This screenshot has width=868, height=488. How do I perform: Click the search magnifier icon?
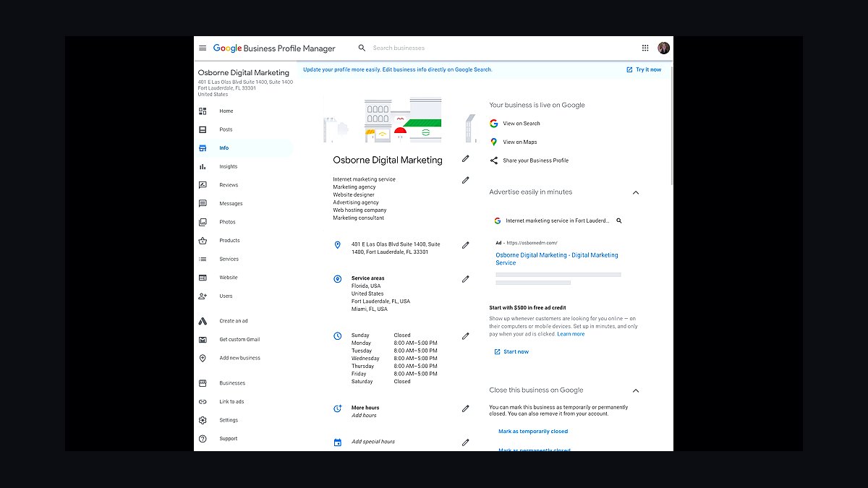[x=362, y=48]
